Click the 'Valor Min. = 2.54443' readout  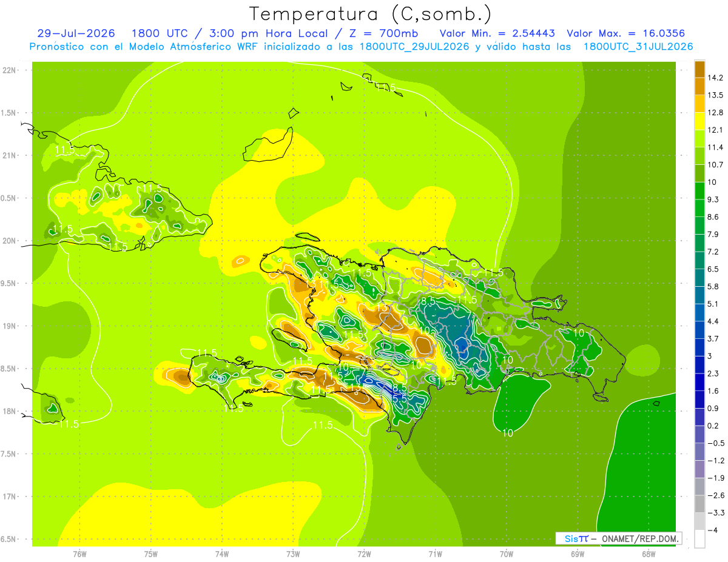(x=497, y=33)
